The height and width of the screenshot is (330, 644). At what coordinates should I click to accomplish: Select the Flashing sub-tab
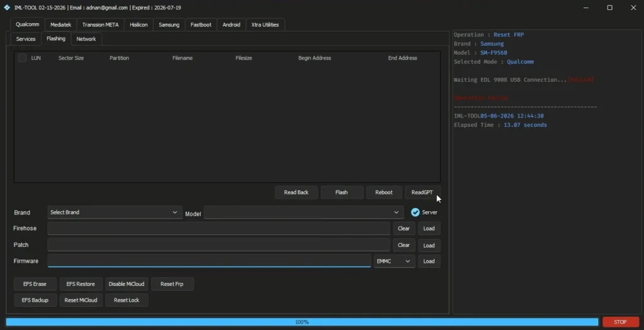coord(56,38)
